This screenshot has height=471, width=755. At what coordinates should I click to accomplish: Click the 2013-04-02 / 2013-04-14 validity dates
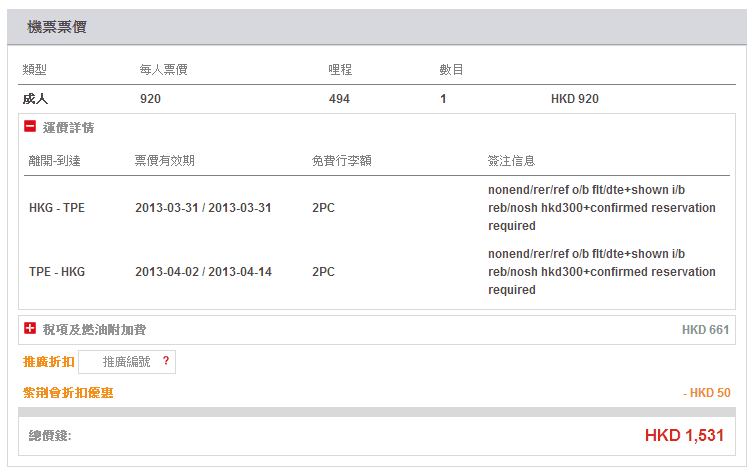coord(203,272)
